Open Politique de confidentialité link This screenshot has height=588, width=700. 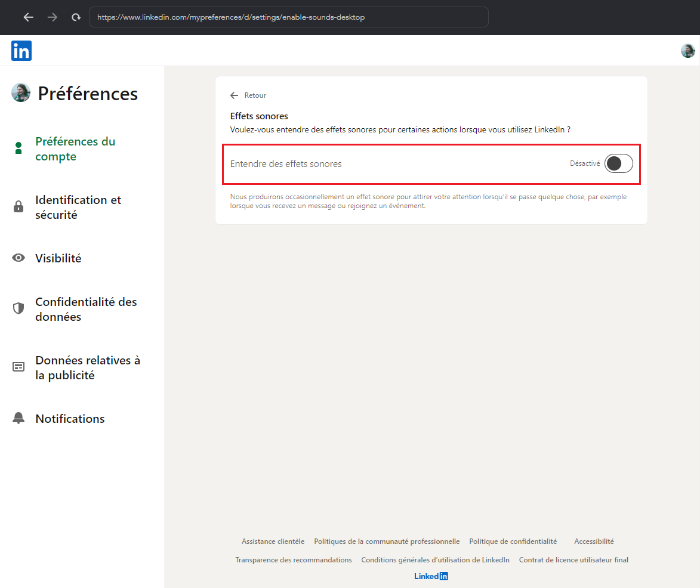[x=513, y=541]
